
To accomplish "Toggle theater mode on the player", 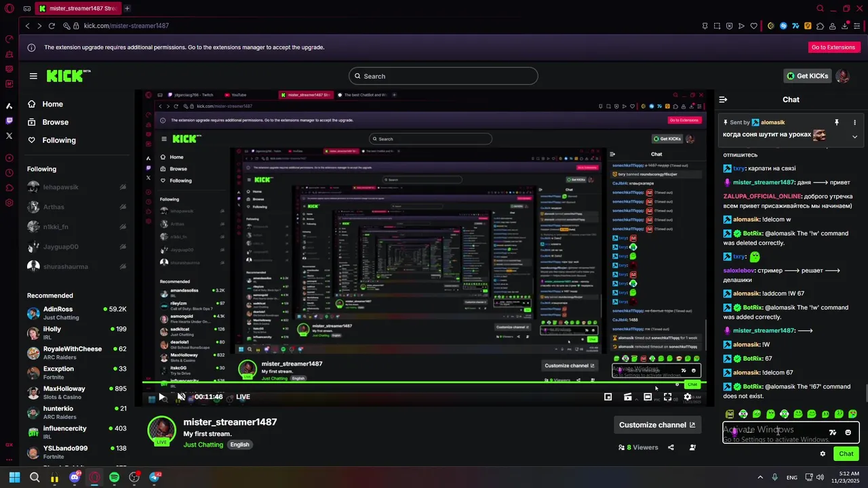I will click(x=648, y=396).
